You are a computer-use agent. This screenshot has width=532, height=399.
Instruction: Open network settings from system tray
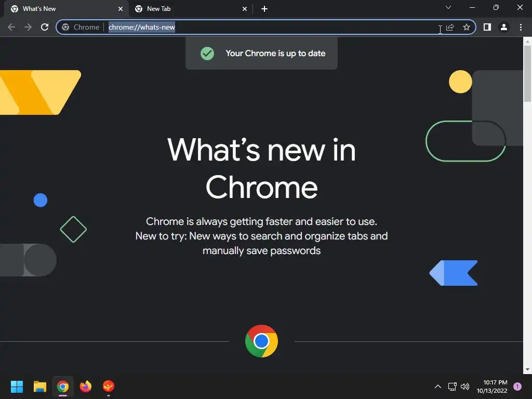[453, 387]
